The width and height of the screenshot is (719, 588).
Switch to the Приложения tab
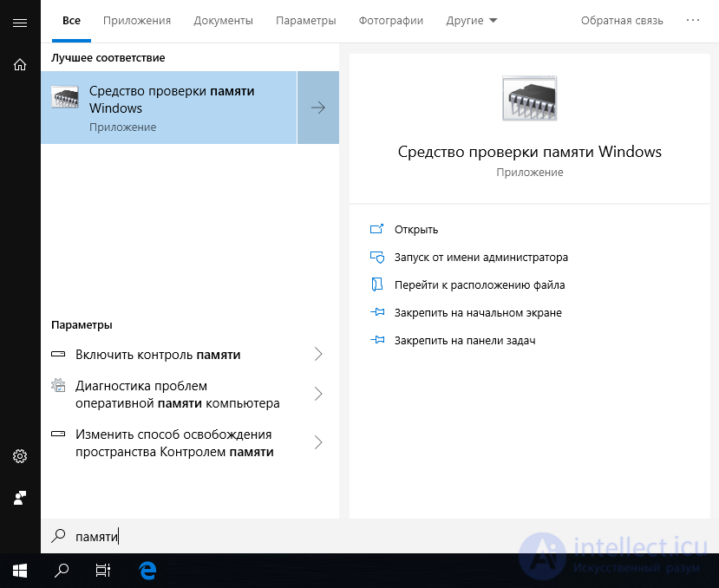click(x=137, y=21)
